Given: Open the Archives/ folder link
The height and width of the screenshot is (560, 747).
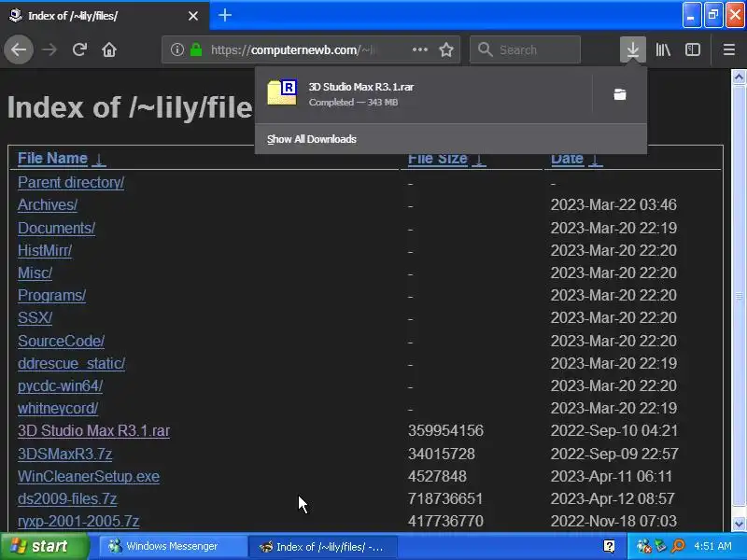Looking at the screenshot, I should [48, 204].
